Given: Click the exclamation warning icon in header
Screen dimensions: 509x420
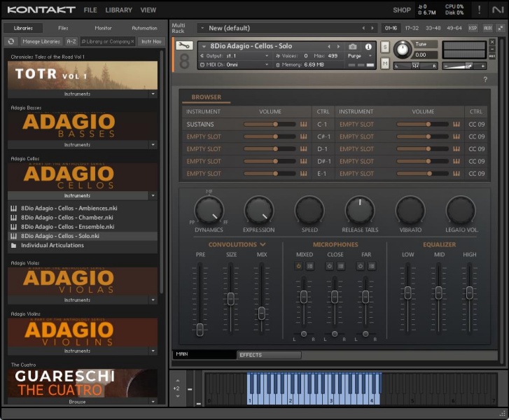Looking at the screenshot, I should [x=479, y=10].
